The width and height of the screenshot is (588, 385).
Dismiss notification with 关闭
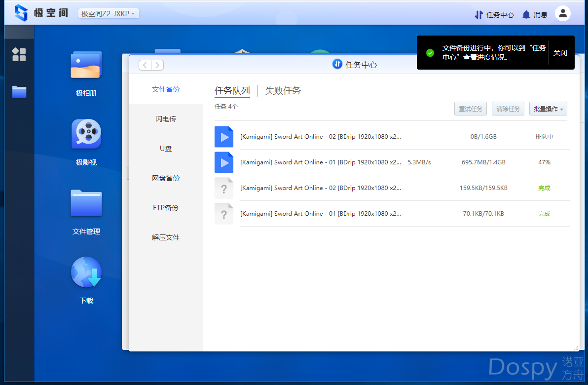[560, 53]
